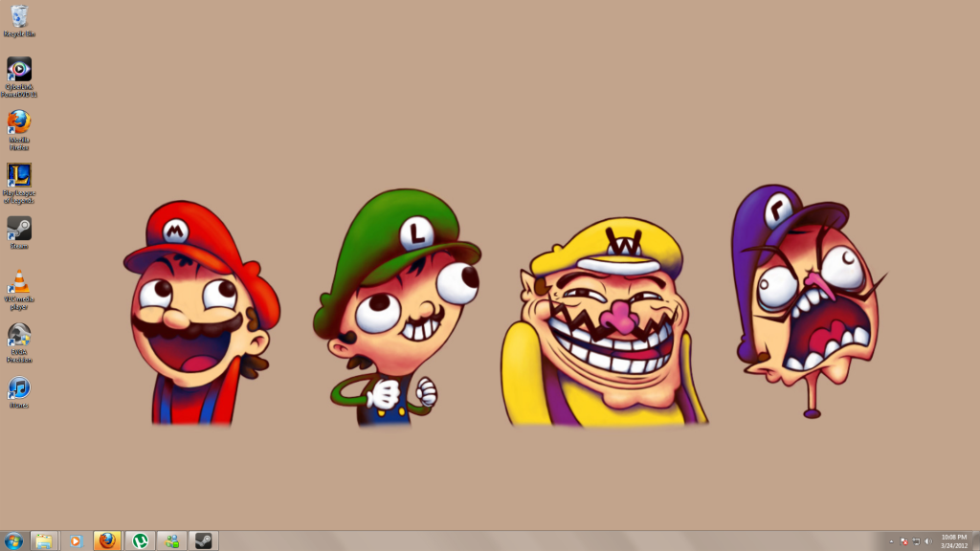Open uTorrent from the taskbar
This screenshot has height=551, width=980.
[x=140, y=541]
